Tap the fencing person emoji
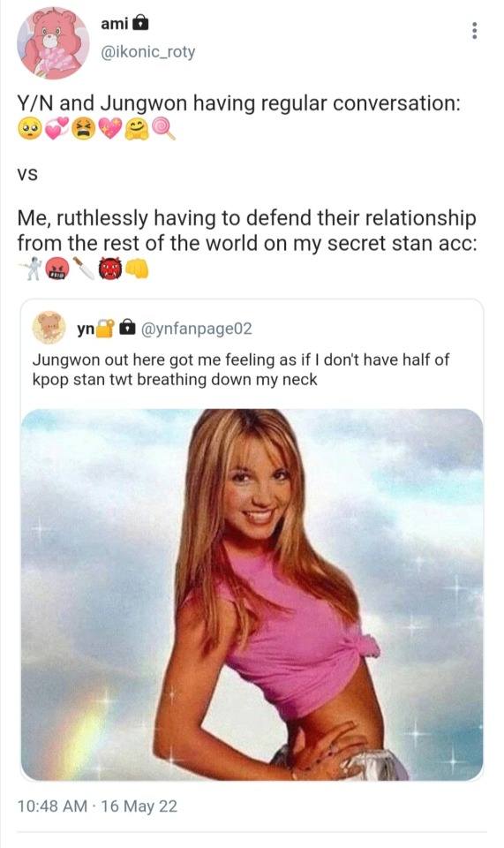Viewport: 504px width, 848px height. [30, 269]
